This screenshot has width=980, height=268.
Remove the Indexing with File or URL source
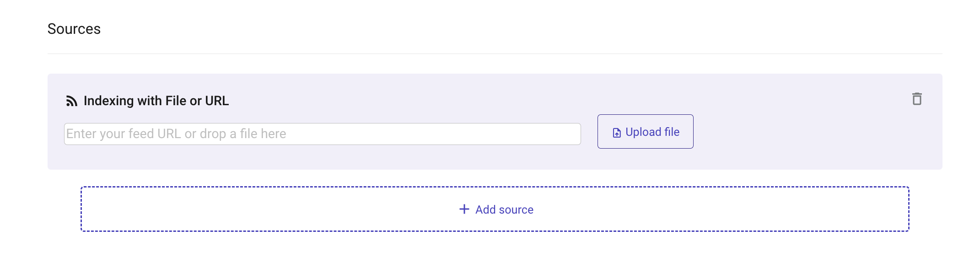(x=917, y=99)
